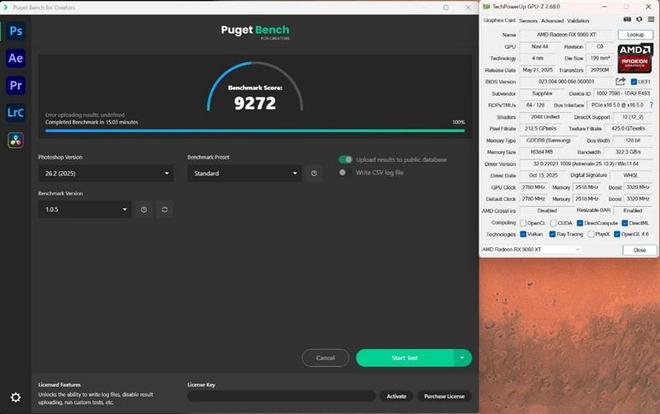
Task: Select the After Effects sidebar icon
Action: point(15,58)
